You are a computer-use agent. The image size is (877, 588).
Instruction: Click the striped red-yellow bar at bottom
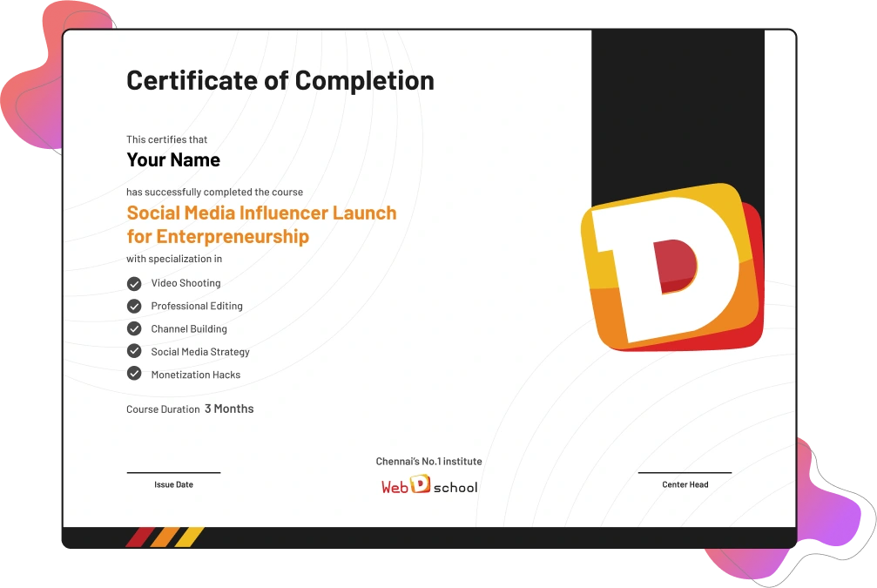click(x=165, y=537)
